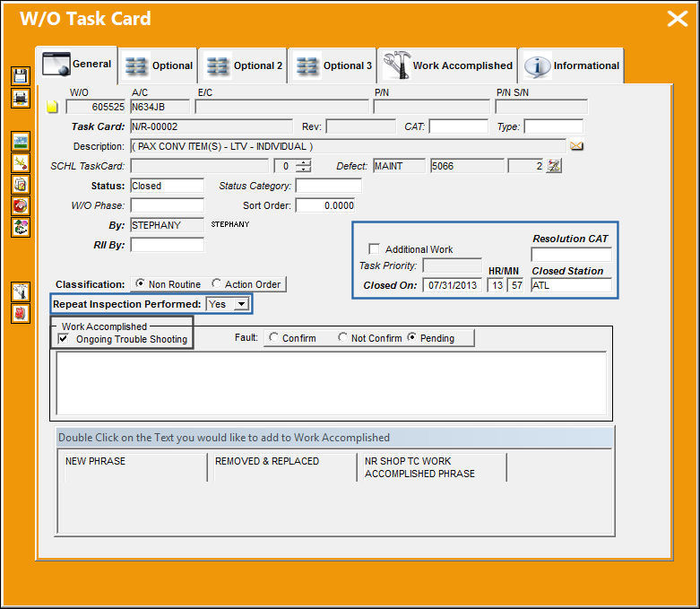Image resolution: width=700 pixels, height=609 pixels.
Task: Set Fault to Pending
Action: (x=411, y=338)
